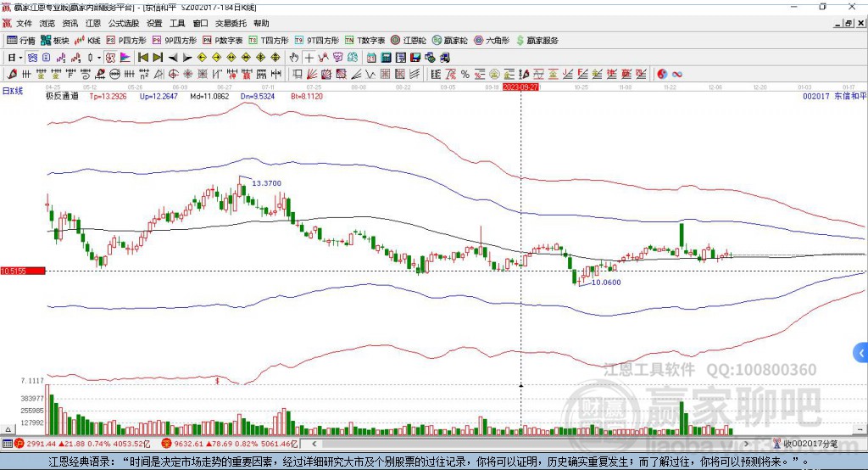Click the 13.3700 high price label

point(266,183)
